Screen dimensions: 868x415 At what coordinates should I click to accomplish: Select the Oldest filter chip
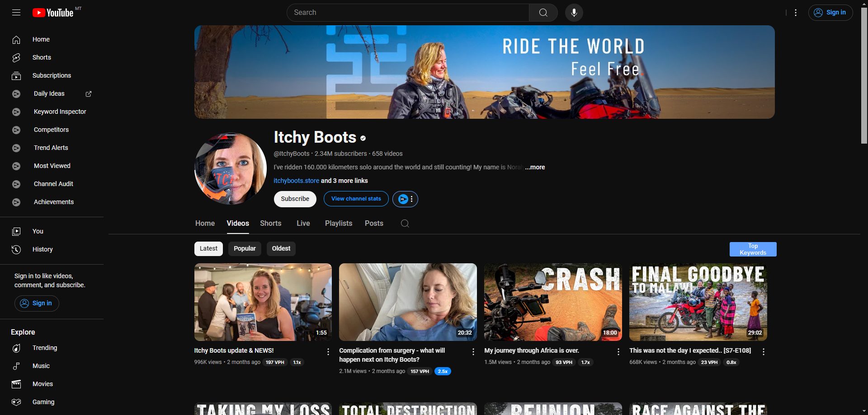281,249
